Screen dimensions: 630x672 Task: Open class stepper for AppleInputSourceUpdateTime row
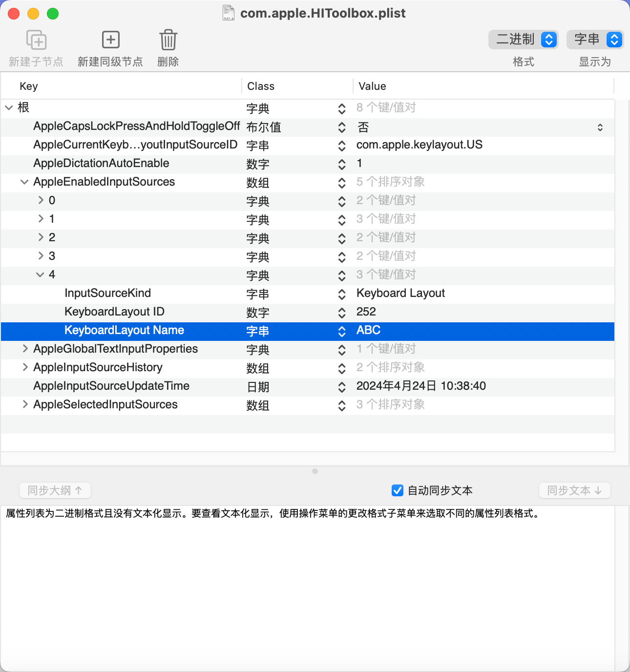click(342, 387)
